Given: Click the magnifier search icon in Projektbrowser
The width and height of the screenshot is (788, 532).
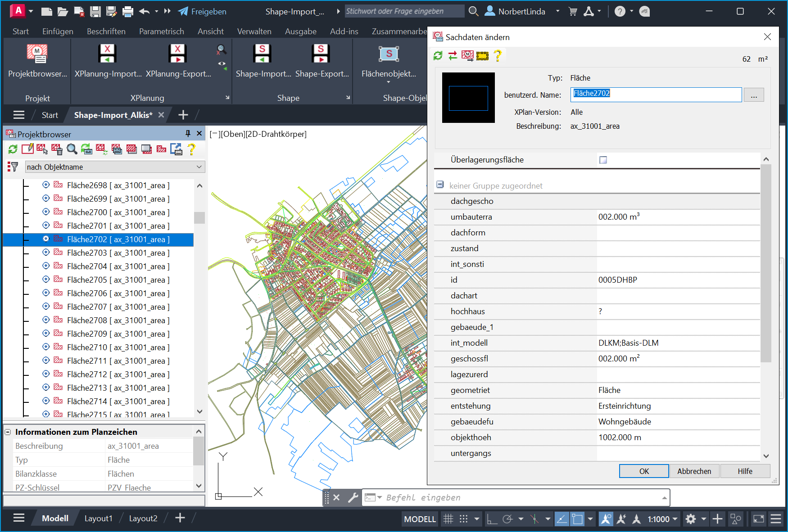Looking at the screenshot, I should [x=72, y=149].
